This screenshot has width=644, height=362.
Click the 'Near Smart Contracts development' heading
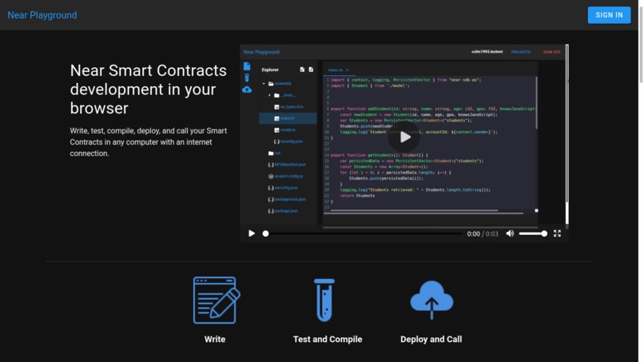coord(149,90)
